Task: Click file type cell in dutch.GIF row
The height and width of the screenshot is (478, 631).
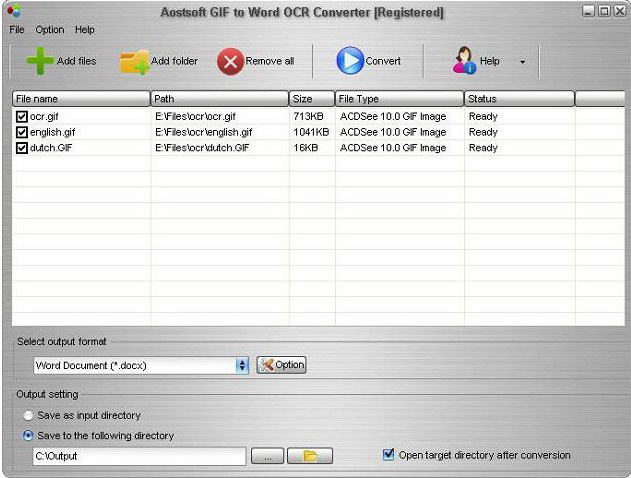Action: coord(393,148)
